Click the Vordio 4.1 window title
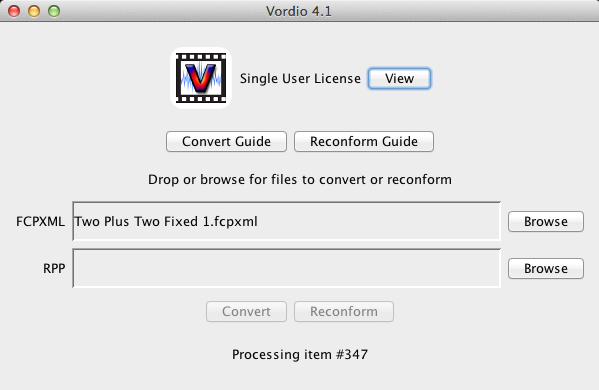Viewport: 599px width, 390px height. tap(299, 11)
